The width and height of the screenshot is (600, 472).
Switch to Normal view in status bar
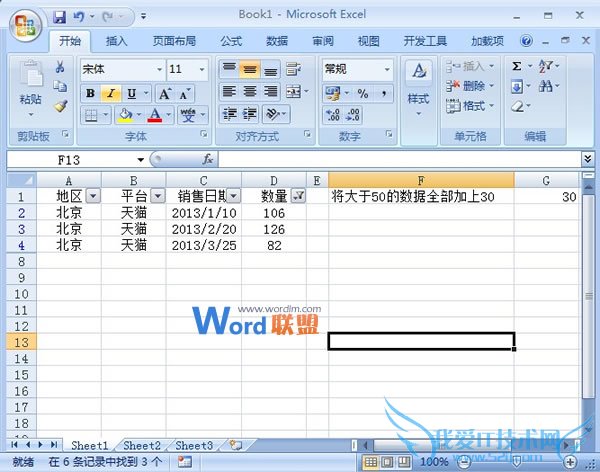(371, 462)
